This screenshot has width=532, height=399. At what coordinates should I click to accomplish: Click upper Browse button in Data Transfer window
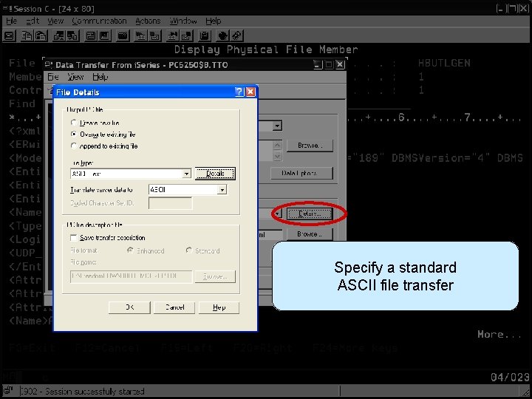pos(310,146)
